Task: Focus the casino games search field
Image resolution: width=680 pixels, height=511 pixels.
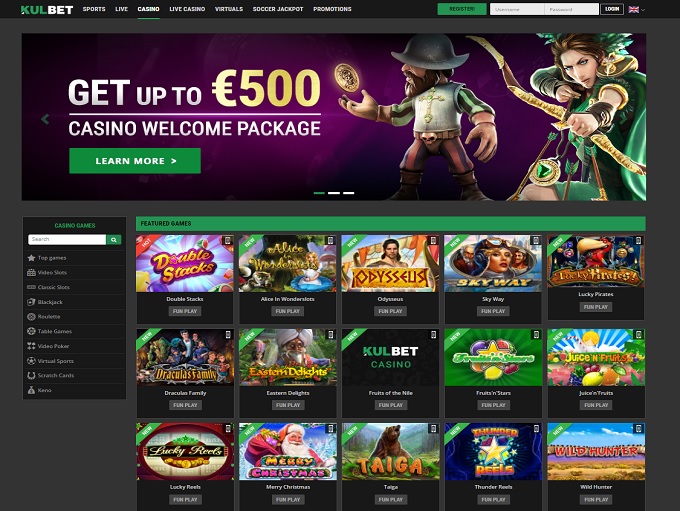Action: [x=67, y=239]
